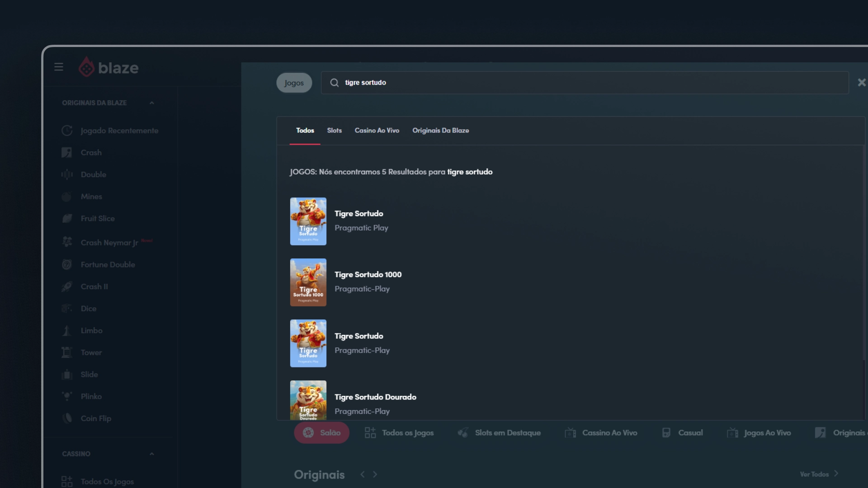Collapse the Originais da Blaze section
The height and width of the screenshot is (488, 868).
pos(152,103)
